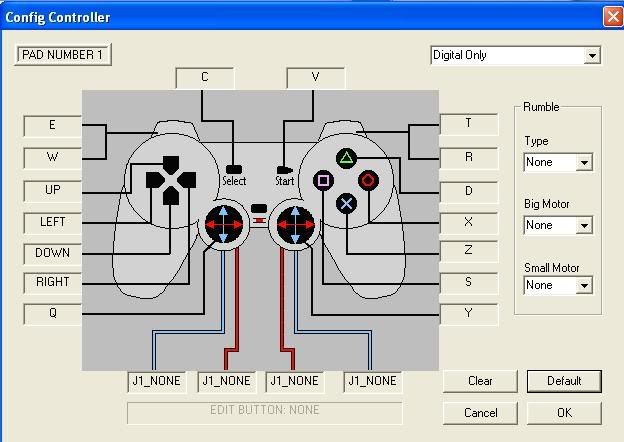Click the D-pad right arrow on the controller

(x=187, y=180)
